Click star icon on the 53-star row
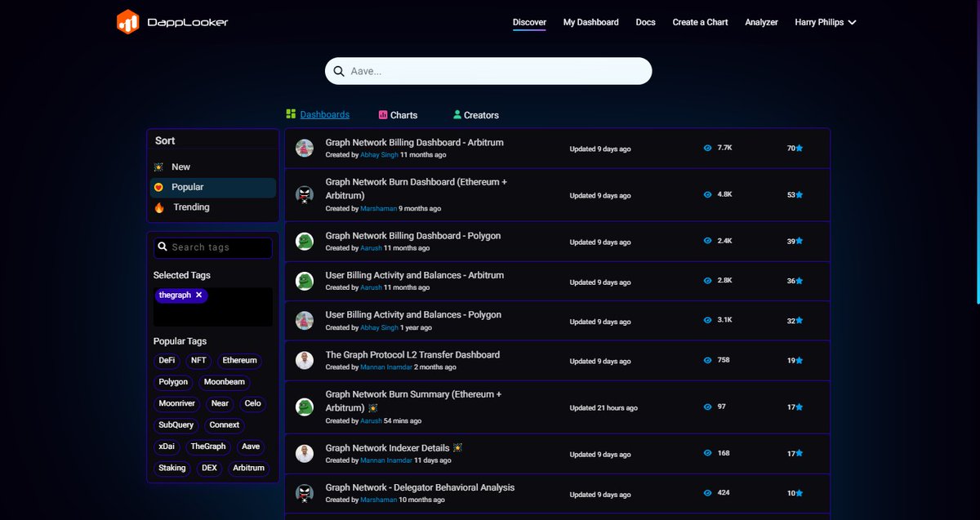 800,195
